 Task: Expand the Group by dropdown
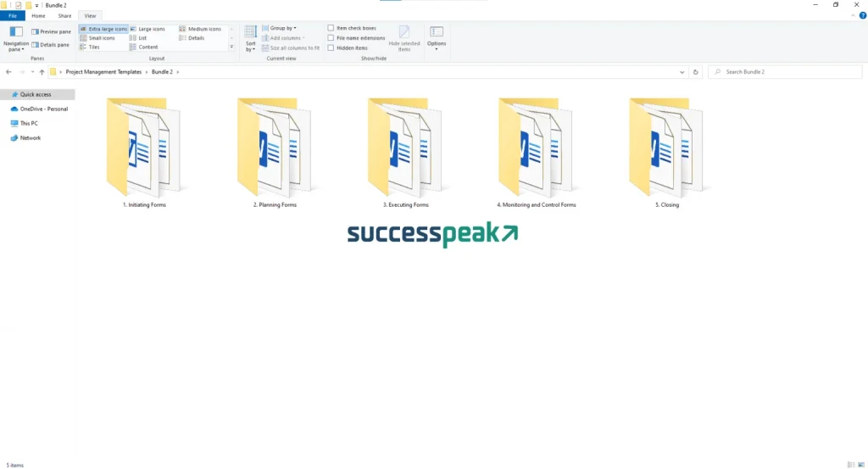283,28
